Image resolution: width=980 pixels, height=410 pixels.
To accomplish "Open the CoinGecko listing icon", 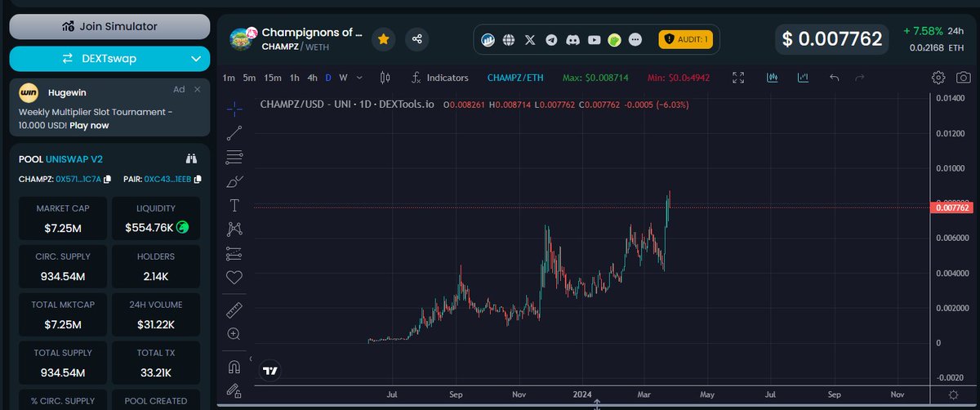I will (x=614, y=39).
